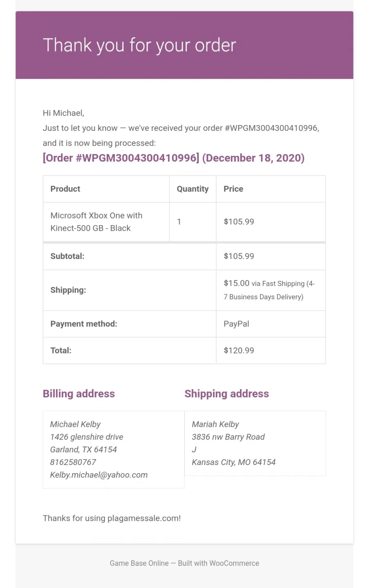
Task: Click the Thank you for your order header
Action: 139,45
